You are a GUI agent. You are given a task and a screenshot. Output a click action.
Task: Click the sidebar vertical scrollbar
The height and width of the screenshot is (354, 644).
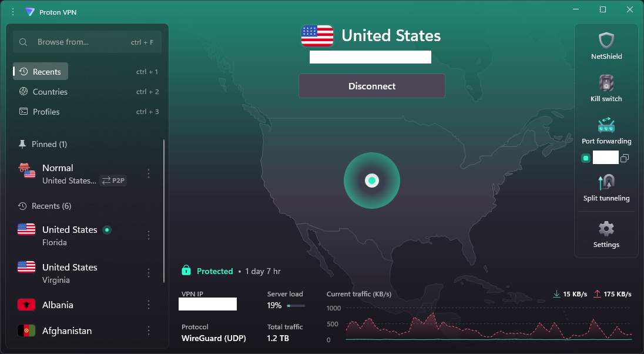coord(164,211)
